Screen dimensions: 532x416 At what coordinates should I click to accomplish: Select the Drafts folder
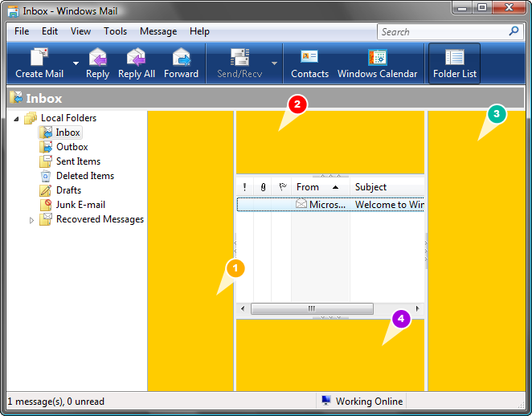coord(68,190)
